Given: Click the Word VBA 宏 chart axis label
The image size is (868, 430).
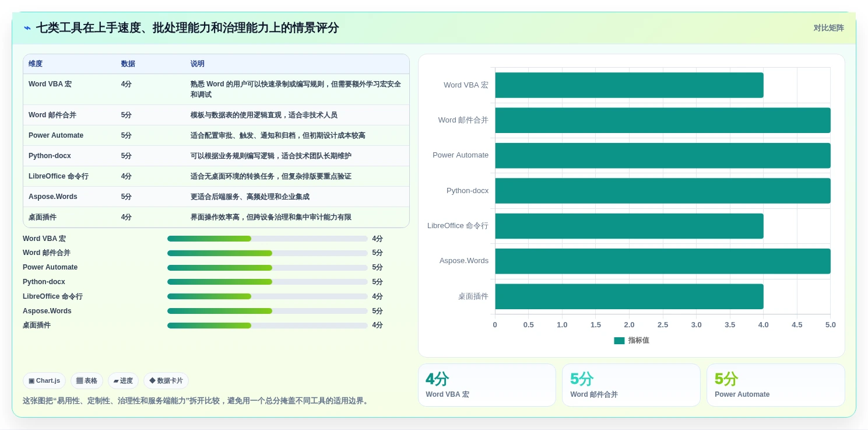Looking at the screenshot, I should [x=466, y=85].
